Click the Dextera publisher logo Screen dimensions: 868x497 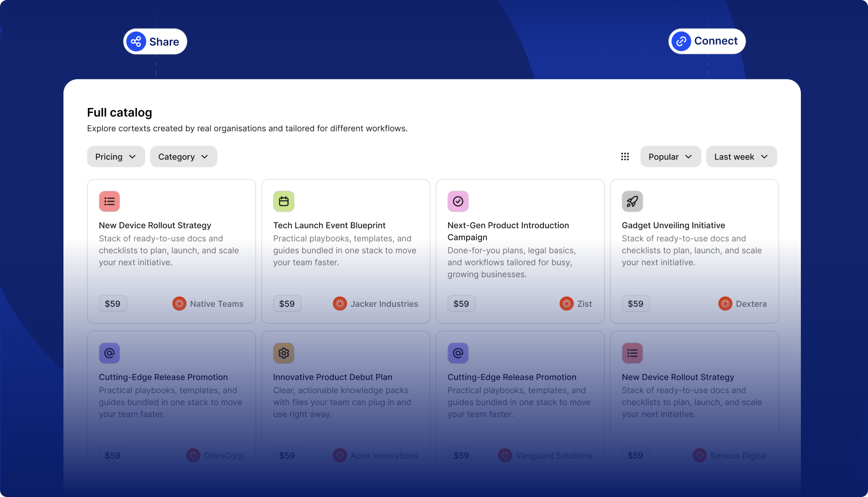[725, 304]
